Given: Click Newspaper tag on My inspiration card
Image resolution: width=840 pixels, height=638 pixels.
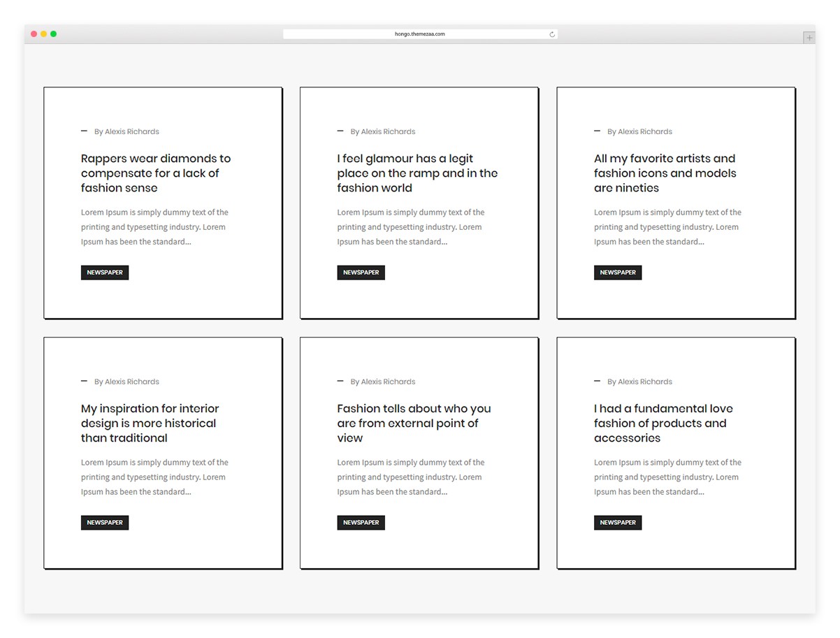Looking at the screenshot, I should click(x=105, y=523).
